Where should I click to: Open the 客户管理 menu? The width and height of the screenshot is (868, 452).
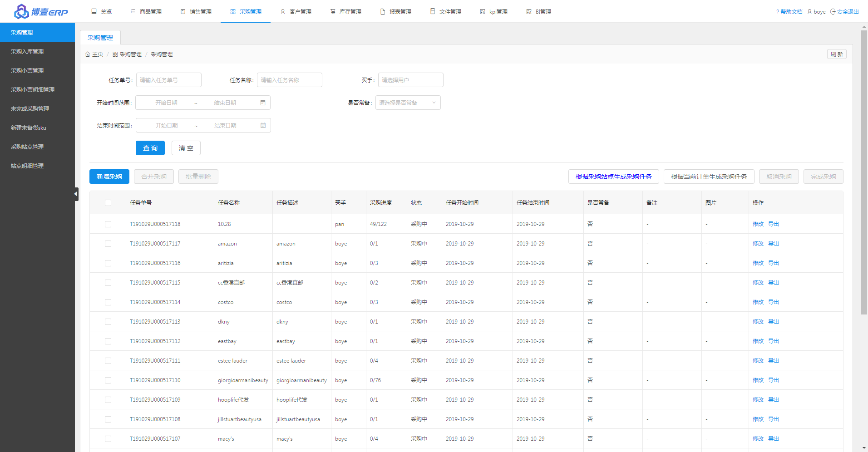296,11
